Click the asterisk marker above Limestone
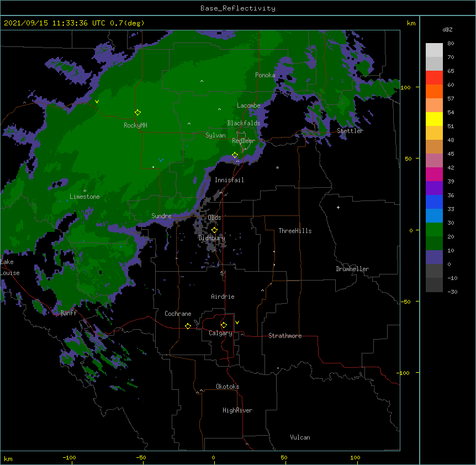The width and height of the screenshot is (476, 465). [84, 191]
